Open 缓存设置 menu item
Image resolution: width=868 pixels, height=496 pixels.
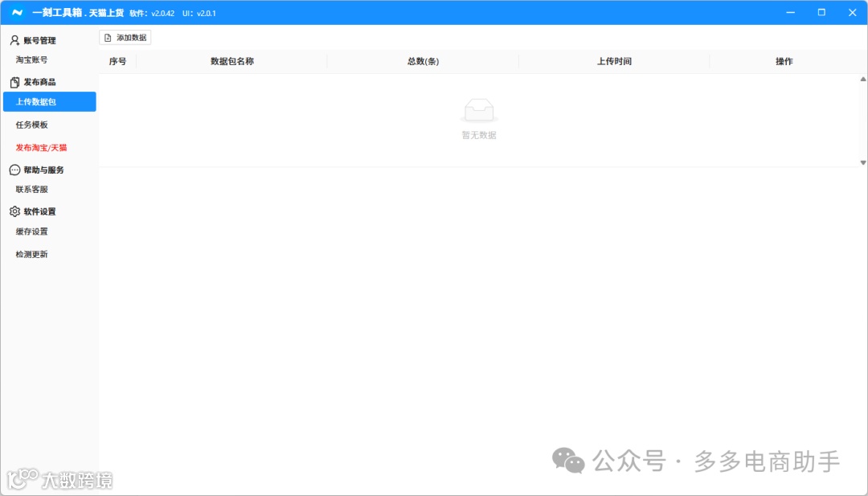(31, 232)
